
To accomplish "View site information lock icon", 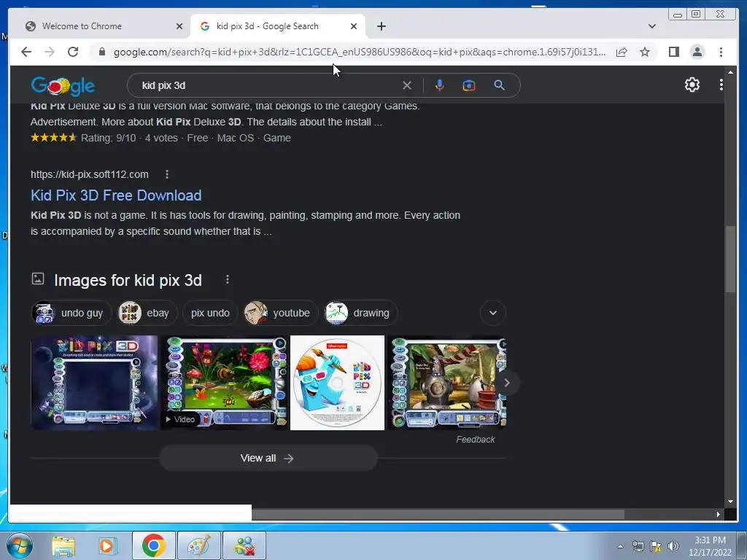I will (102, 52).
